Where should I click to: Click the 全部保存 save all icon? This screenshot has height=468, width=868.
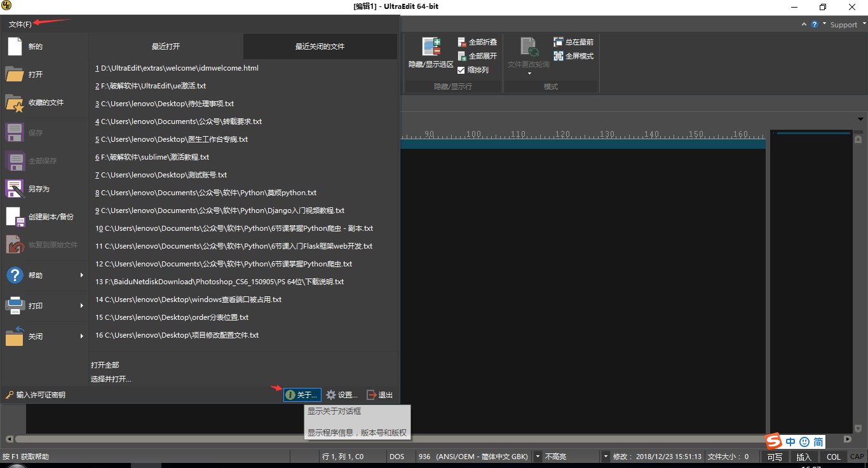[15, 161]
